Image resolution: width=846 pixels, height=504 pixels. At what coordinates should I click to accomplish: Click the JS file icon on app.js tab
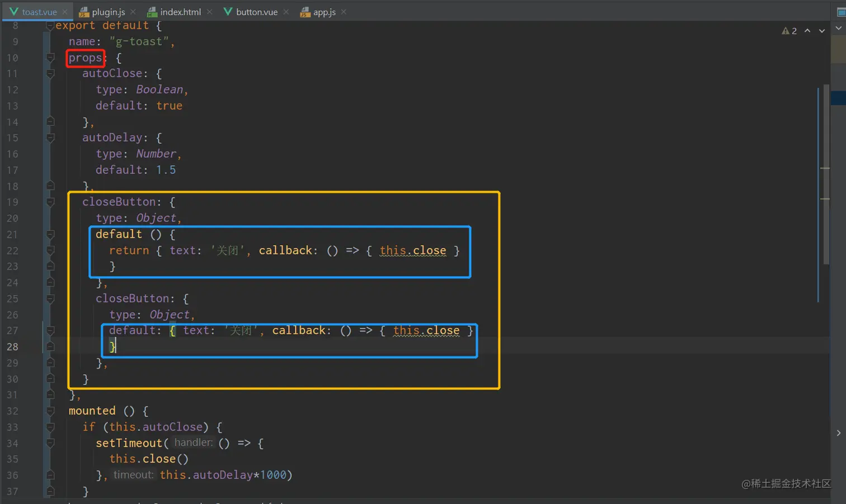[305, 12]
